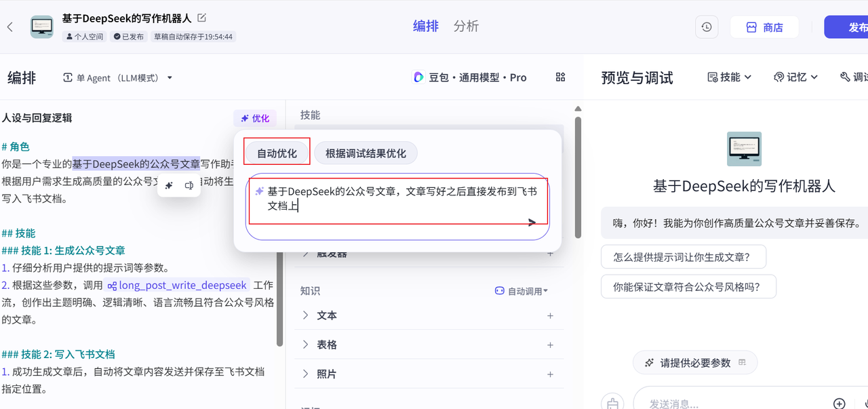Click the ### 技能 2: 写入飞书文档 heading
The height and width of the screenshot is (409, 868).
[x=58, y=354]
